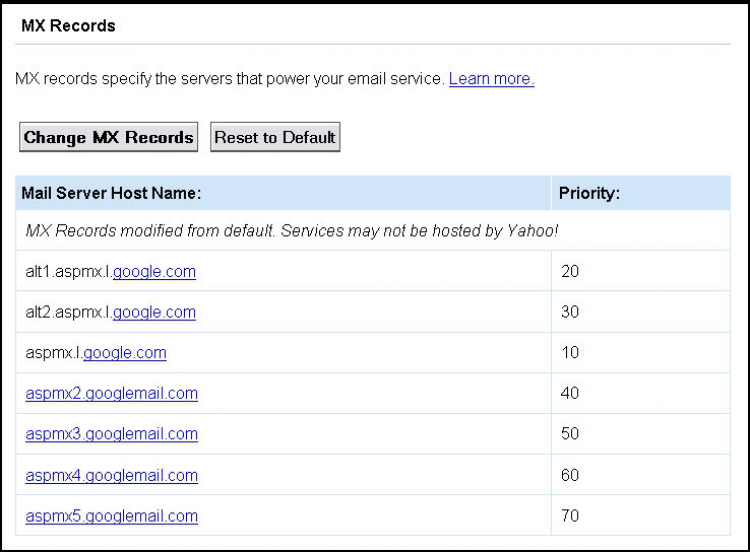Follow the aspmx3.googlemail.com link

(111, 434)
